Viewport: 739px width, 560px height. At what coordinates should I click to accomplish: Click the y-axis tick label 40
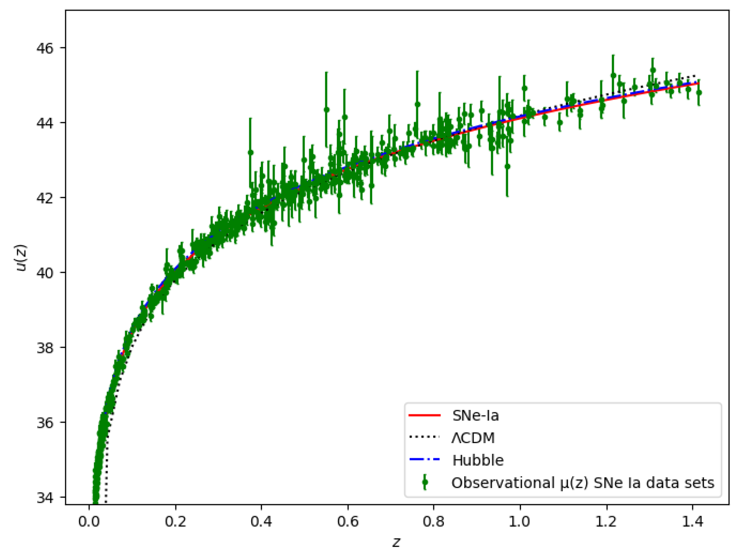pyautogui.click(x=45, y=273)
